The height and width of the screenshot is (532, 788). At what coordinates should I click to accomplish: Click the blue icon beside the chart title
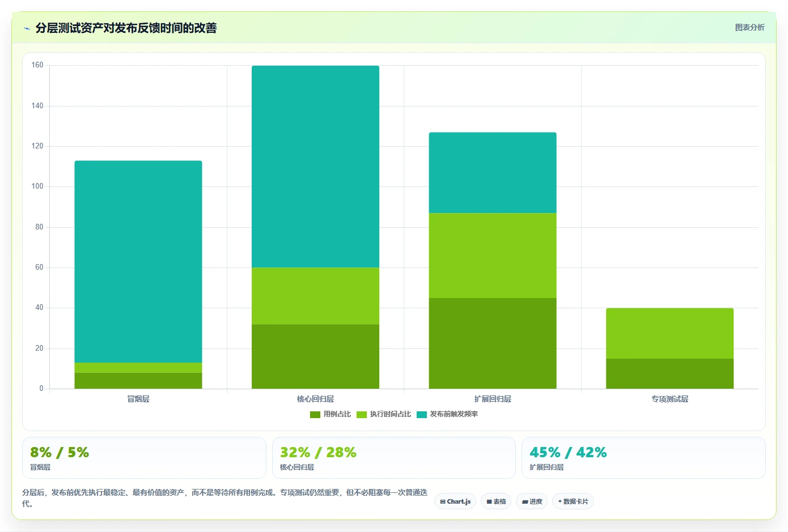click(x=27, y=28)
